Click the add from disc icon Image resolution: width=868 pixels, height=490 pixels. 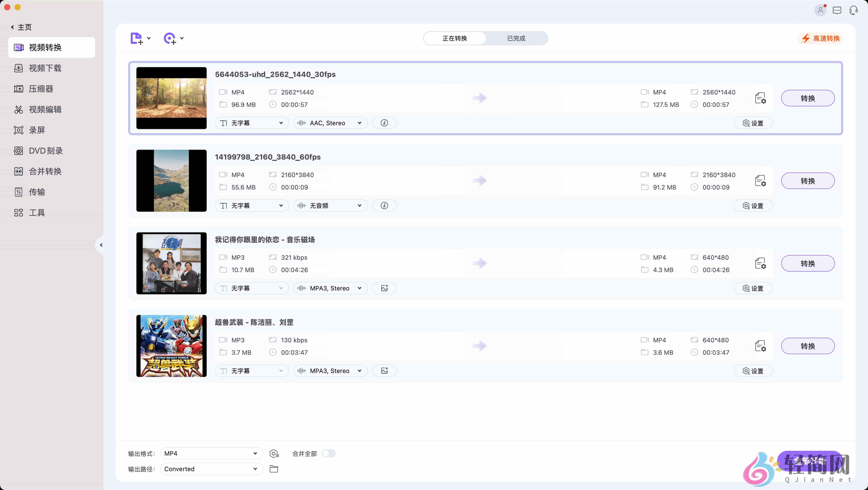pos(170,38)
